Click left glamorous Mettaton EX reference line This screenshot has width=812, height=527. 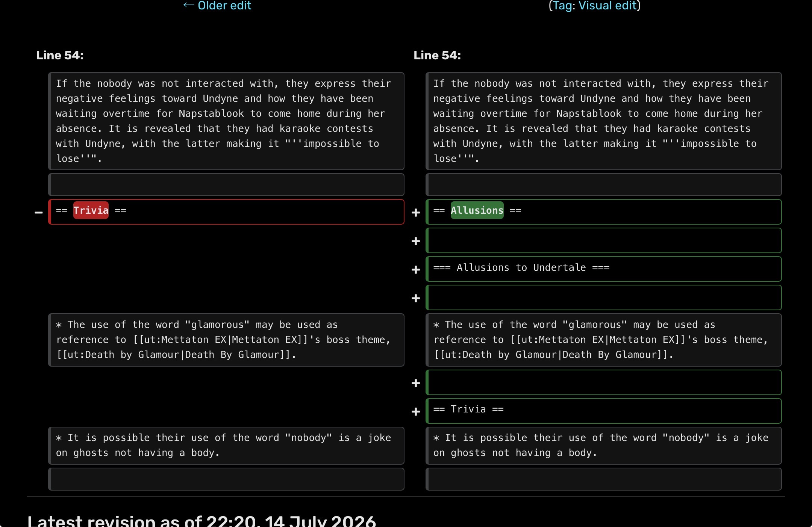(226, 340)
